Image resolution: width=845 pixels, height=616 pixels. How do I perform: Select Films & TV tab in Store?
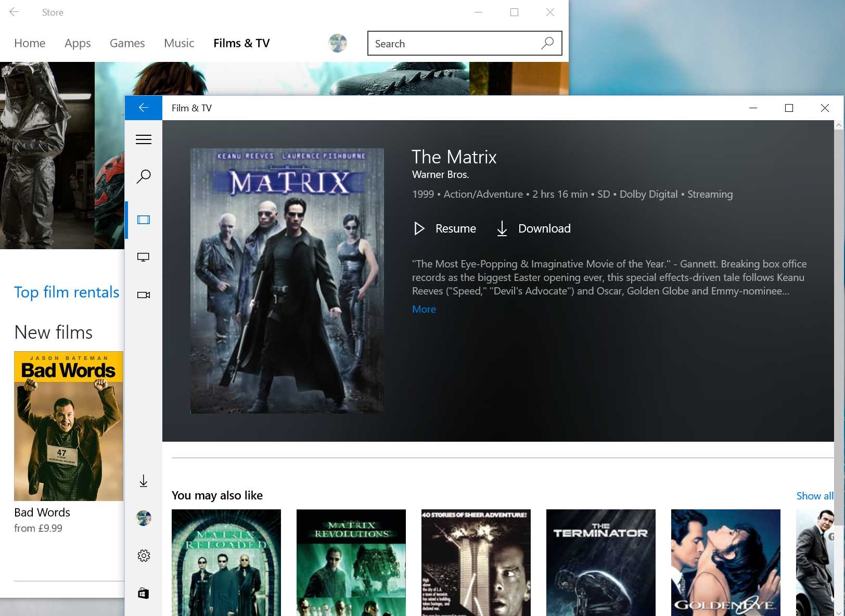coord(241,43)
